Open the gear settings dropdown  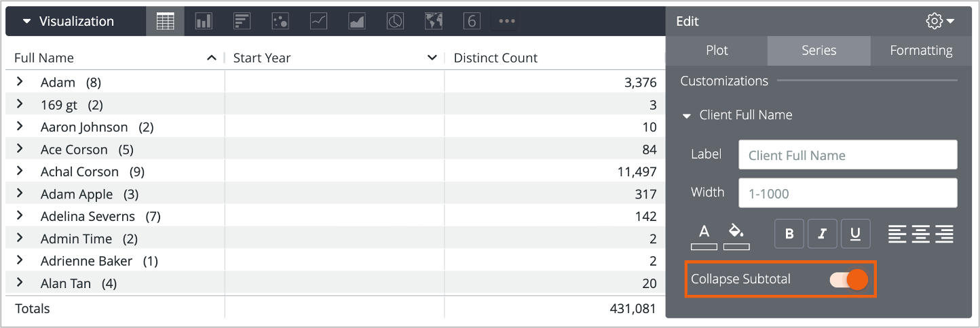[940, 22]
